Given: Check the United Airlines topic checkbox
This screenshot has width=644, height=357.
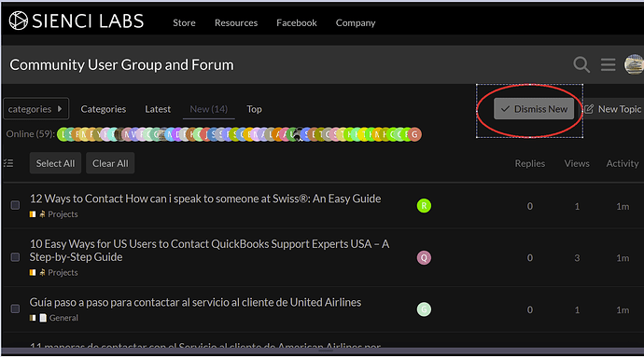Looking at the screenshot, I should point(15,309).
